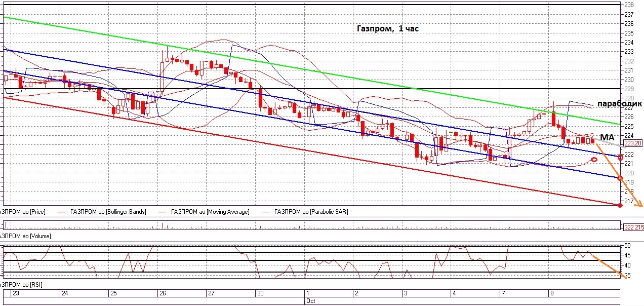The width and height of the screenshot is (644, 306).
Task: Select date 2 on the time axis
Action: pyautogui.click(x=356, y=293)
